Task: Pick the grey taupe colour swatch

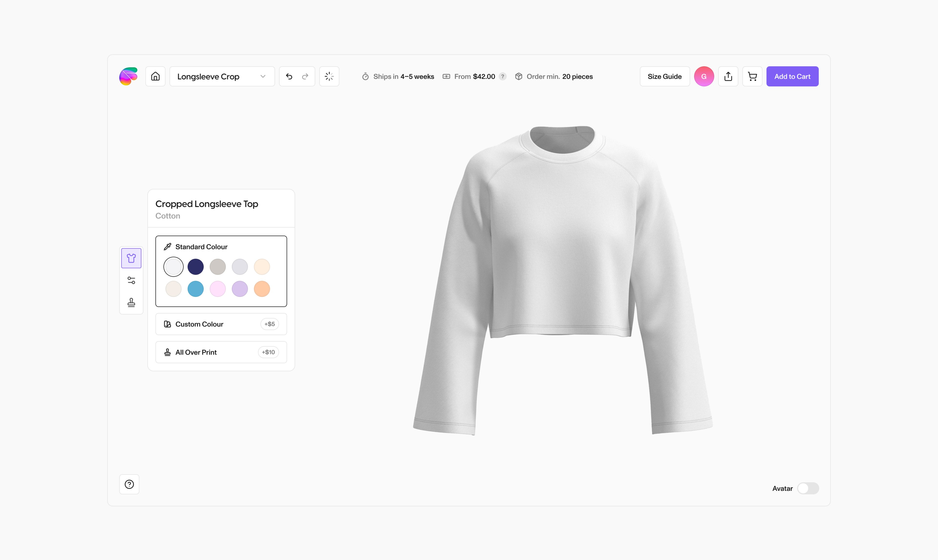Action: (x=218, y=267)
